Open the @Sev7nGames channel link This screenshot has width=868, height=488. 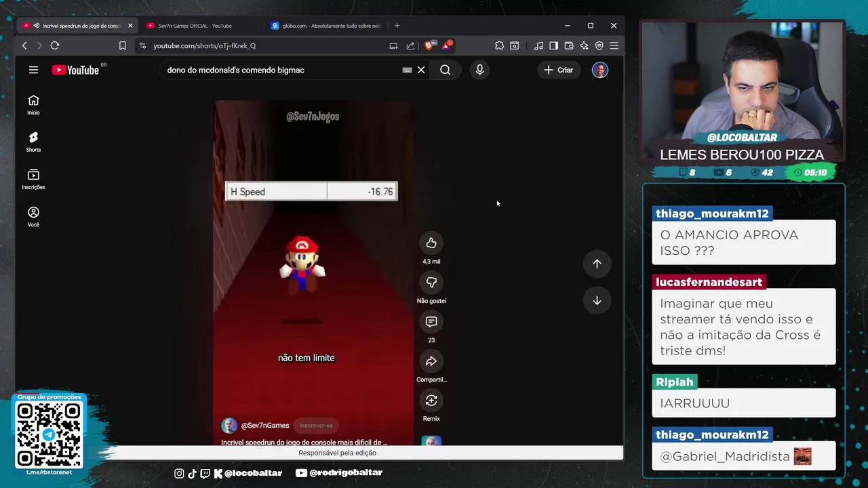click(265, 426)
